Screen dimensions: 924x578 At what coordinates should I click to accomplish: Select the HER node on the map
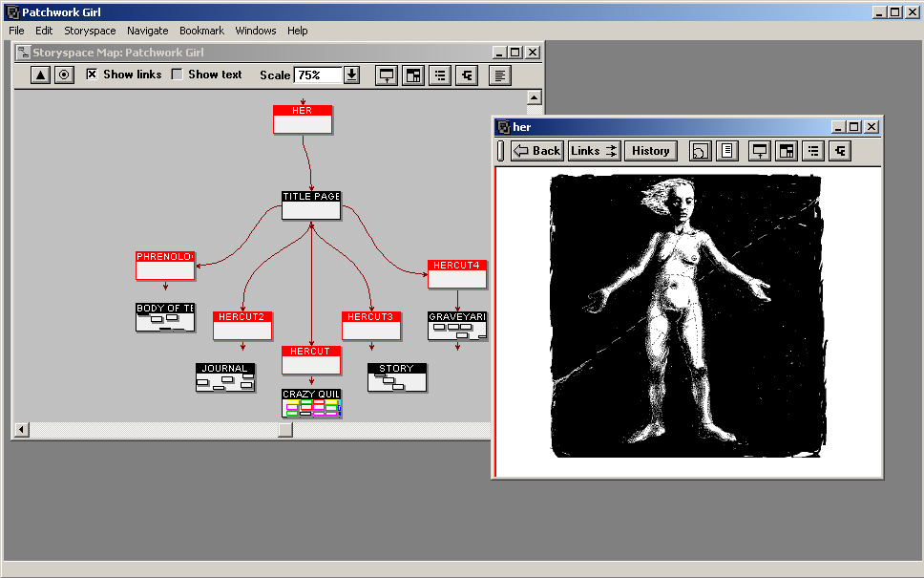pos(303,119)
